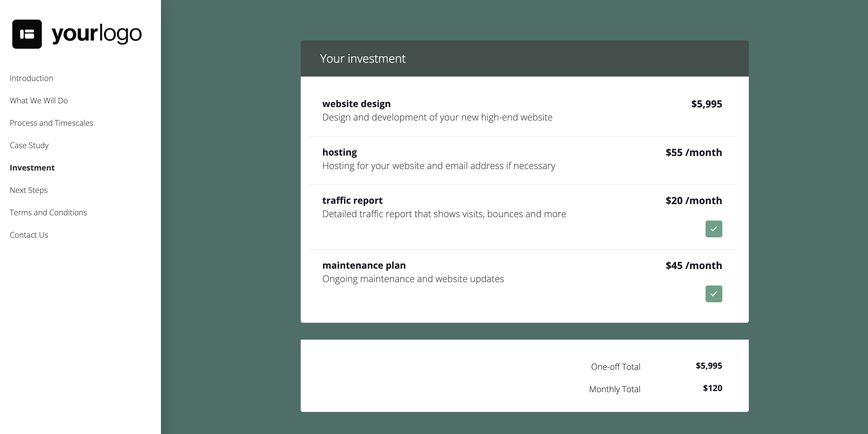Click the One-off Total amount
868x434 pixels.
(709, 366)
